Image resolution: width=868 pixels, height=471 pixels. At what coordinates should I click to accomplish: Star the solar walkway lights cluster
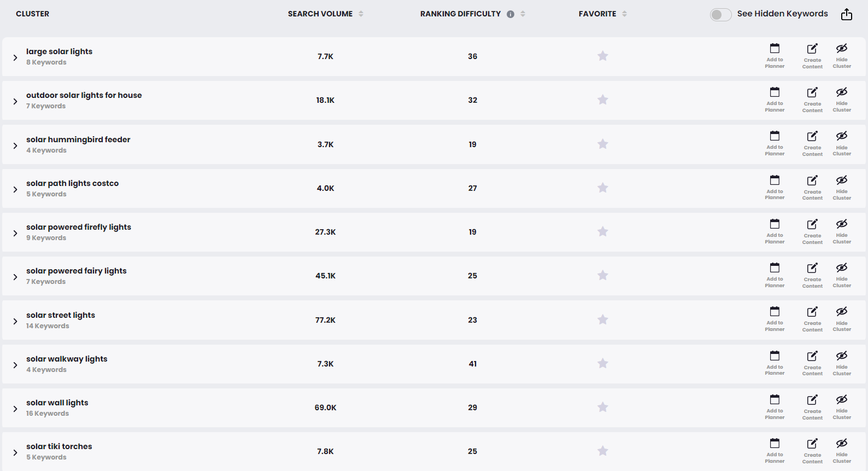click(603, 363)
